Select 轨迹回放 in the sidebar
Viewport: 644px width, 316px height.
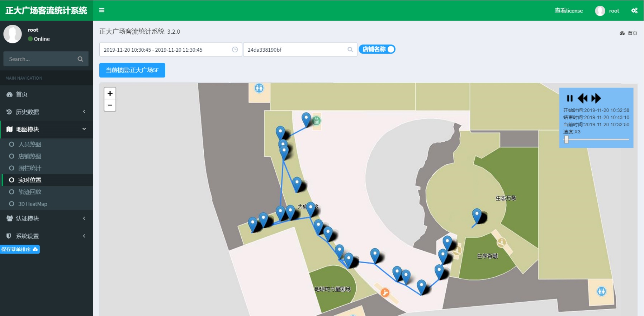[30, 192]
